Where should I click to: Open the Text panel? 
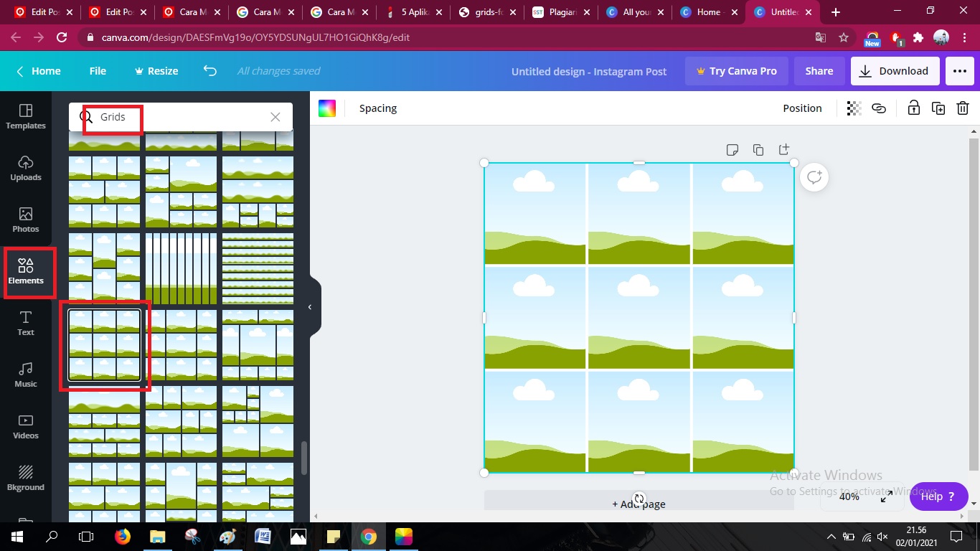coord(26,323)
